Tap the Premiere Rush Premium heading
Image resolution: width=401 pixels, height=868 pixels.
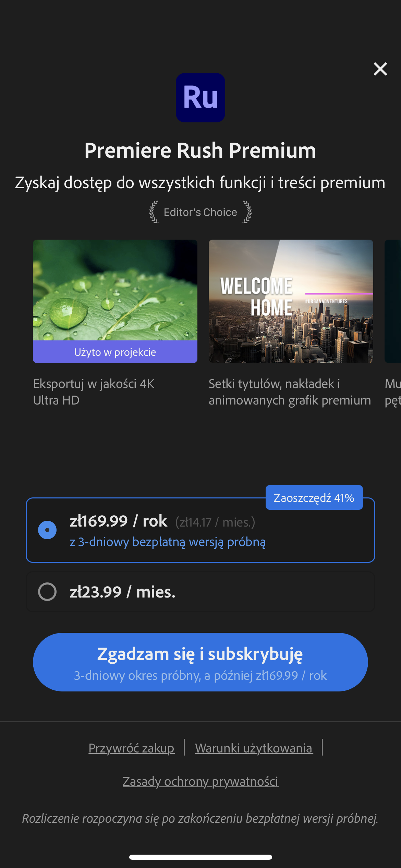[x=200, y=150]
